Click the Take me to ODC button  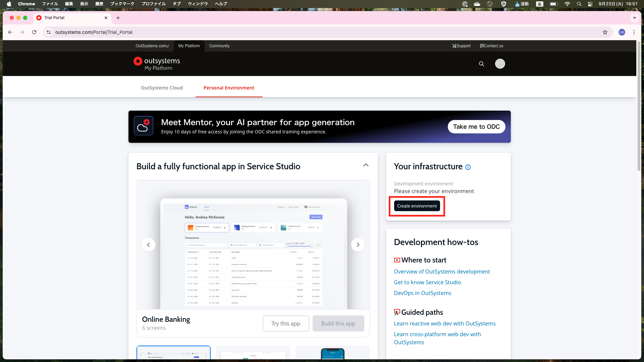click(476, 127)
